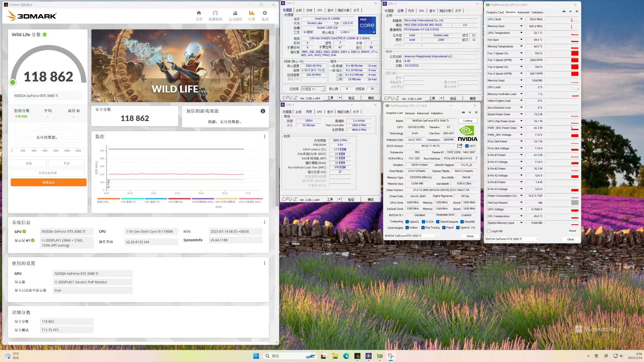Open Advanced tab in GPU-Z sensors window

523,12
